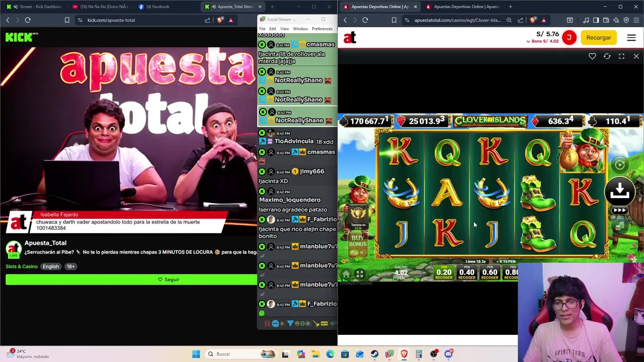Open the weather widget 24°C in taskbar

[28, 354]
